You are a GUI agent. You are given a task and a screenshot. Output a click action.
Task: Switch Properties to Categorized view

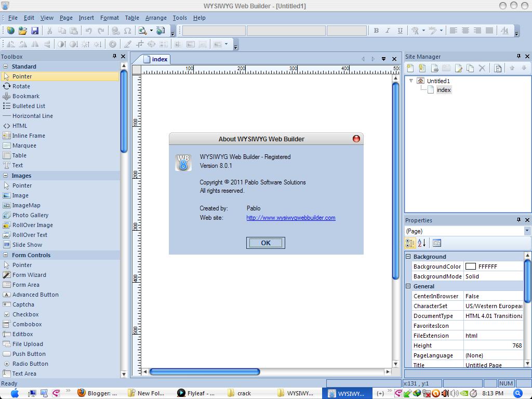pos(410,243)
